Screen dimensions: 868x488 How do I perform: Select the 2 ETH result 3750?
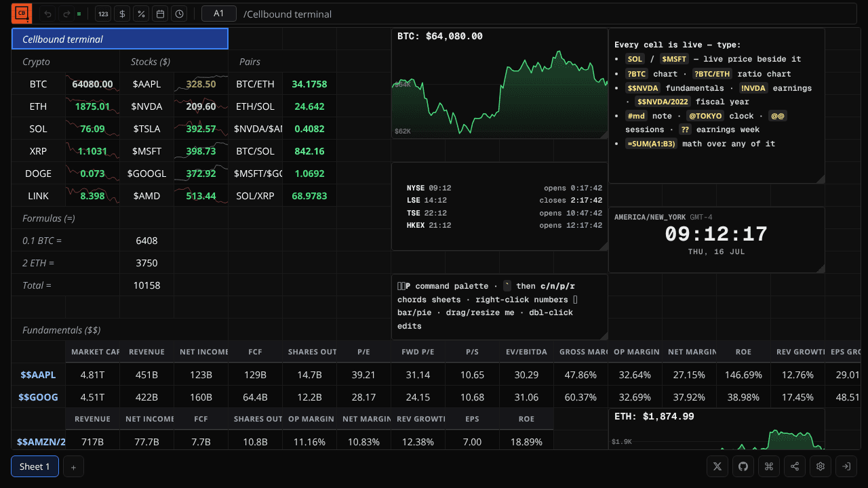(147, 263)
